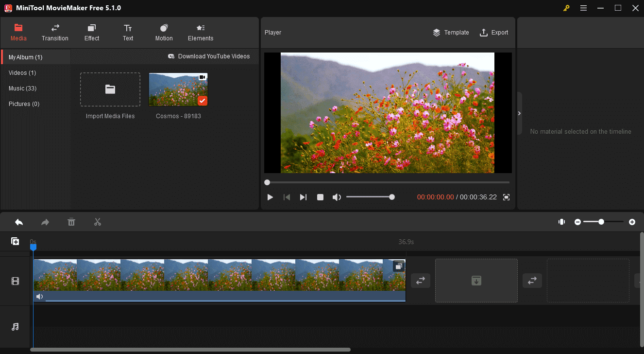Click the 00:00:00.00 current timecode
Viewport: 644px width, 354px height.
tap(435, 197)
